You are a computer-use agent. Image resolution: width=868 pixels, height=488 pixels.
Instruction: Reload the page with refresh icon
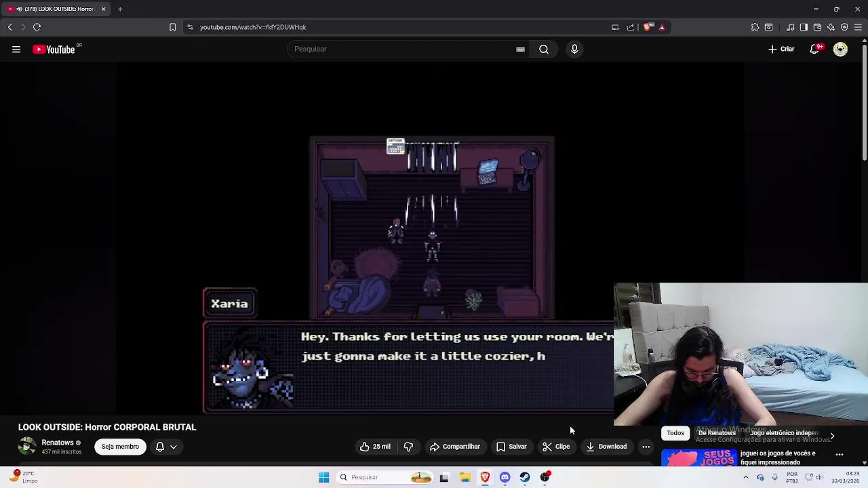(37, 27)
